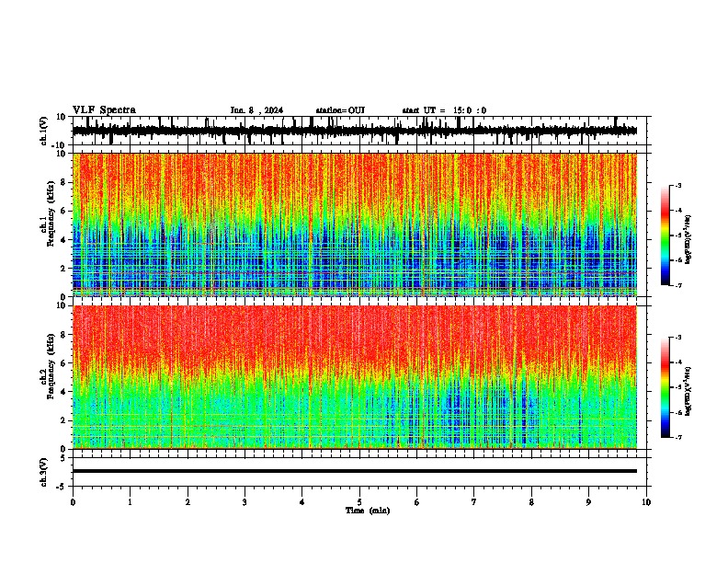Click inside the ch.2 frequency spectrogram

pyautogui.click(x=355, y=377)
